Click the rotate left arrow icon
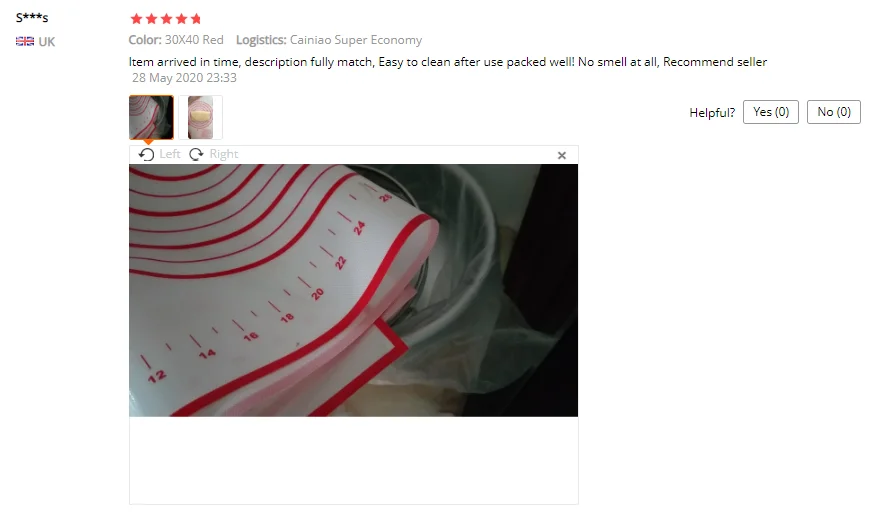 (x=146, y=154)
